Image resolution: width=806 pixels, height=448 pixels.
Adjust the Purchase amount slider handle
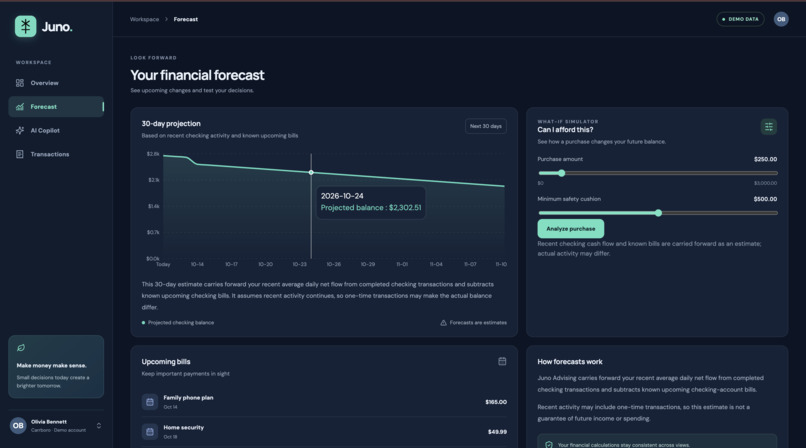coord(561,173)
